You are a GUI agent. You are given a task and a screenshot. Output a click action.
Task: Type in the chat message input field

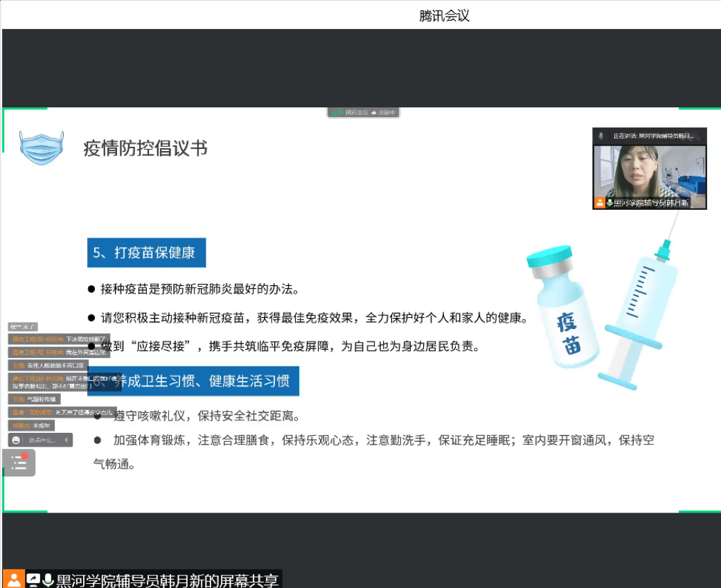click(x=42, y=440)
